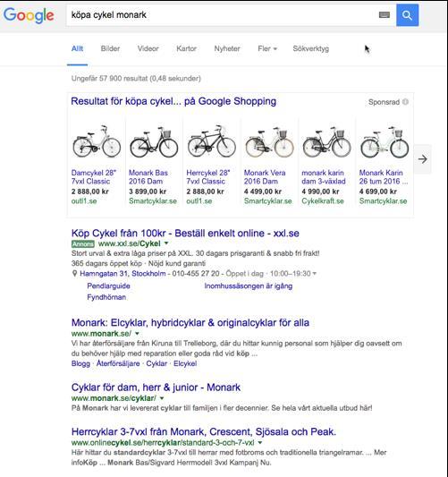Image resolution: width=448 pixels, height=477 pixels.
Task: Expand dropdown arrow beside www.xxl.se/Cykel
Action: [166, 243]
